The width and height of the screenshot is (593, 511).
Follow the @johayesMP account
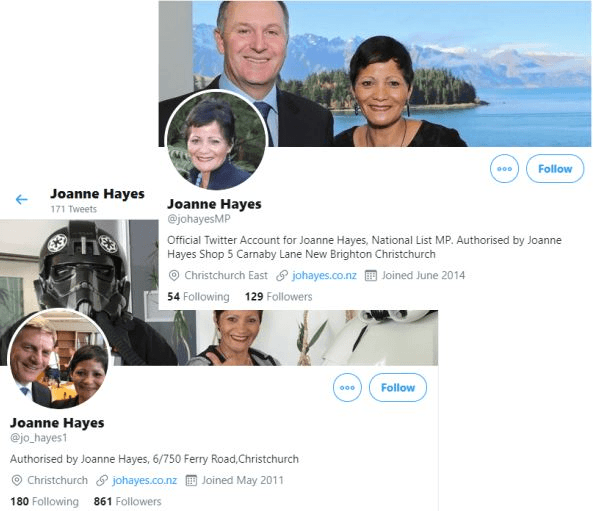(x=555, y=169)
